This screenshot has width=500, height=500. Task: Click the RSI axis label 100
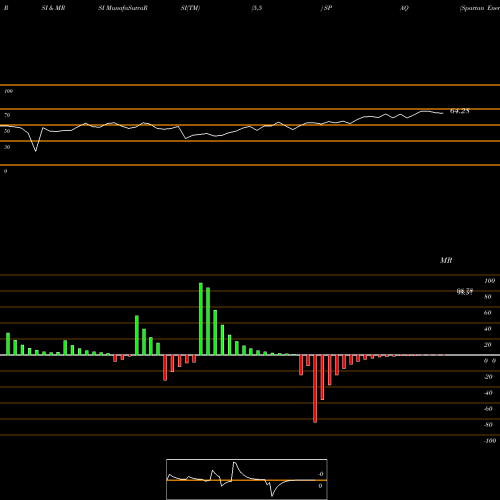click(9, 91)
